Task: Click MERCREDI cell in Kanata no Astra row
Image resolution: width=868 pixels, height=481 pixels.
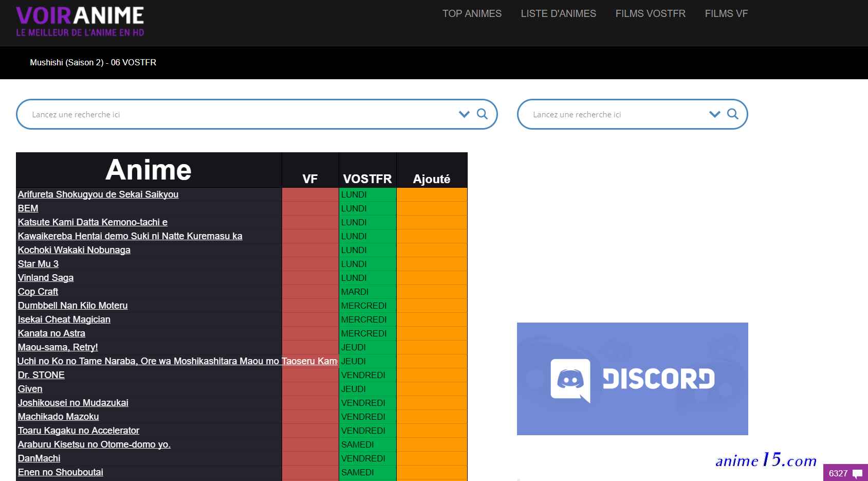Action: coord(367,333)
